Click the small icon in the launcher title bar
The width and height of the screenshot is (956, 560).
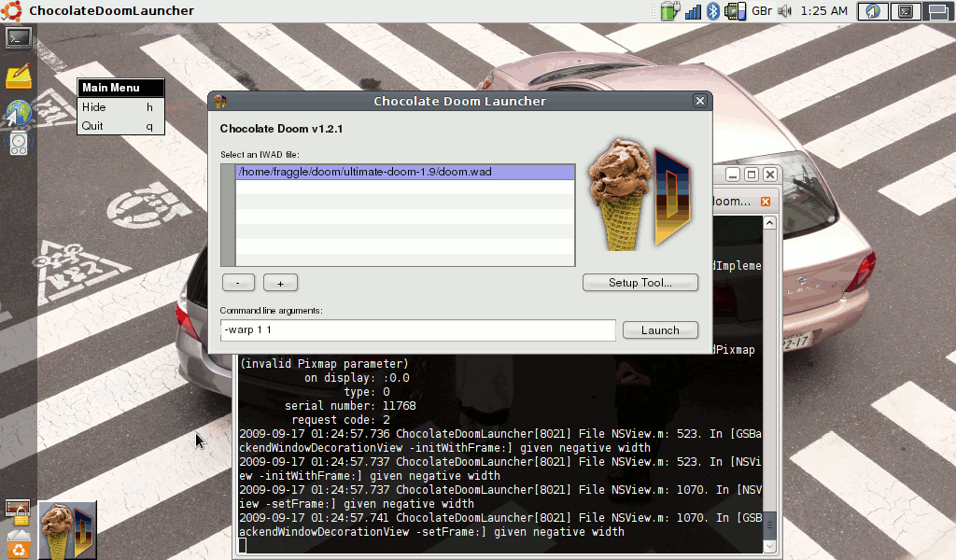pyautogui.click(x=220, y=101)
